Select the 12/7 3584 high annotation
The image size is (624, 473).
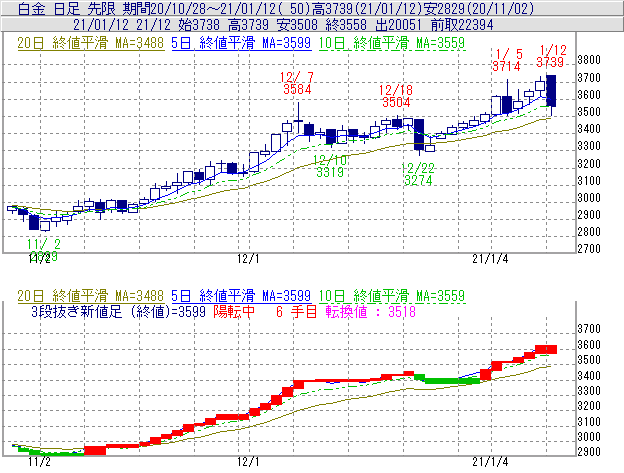point(297,83)
